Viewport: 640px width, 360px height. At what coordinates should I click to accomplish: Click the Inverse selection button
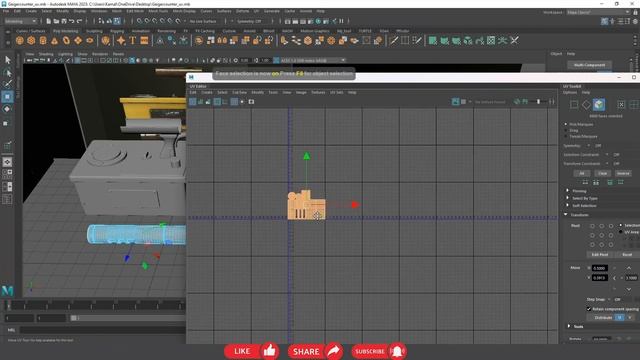click(x=623, y=173)
